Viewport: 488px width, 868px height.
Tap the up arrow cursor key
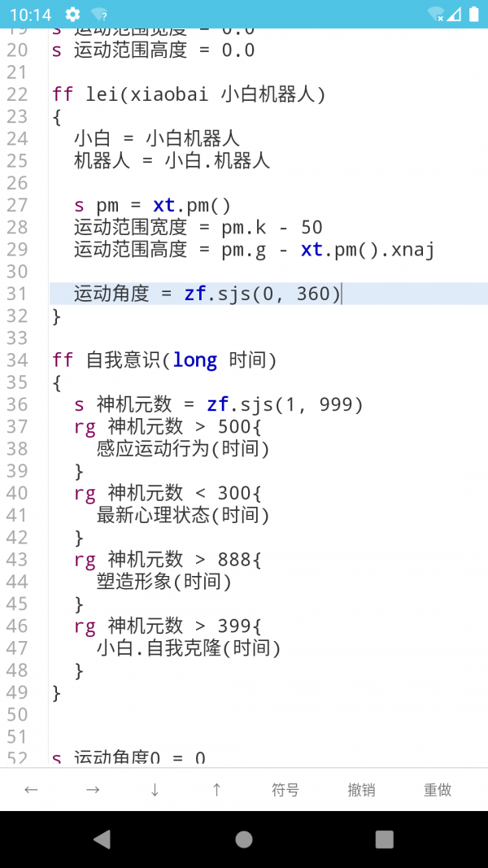click(x=217, y=790)
